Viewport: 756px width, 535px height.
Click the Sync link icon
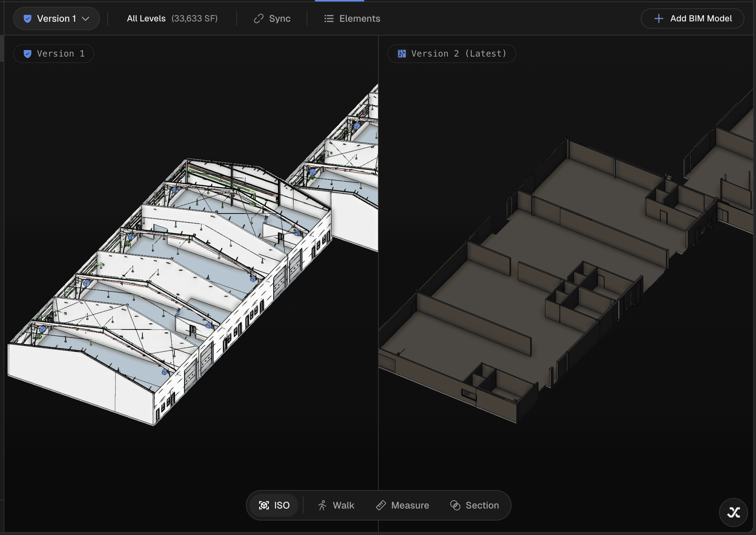click(x=258, y=18)
